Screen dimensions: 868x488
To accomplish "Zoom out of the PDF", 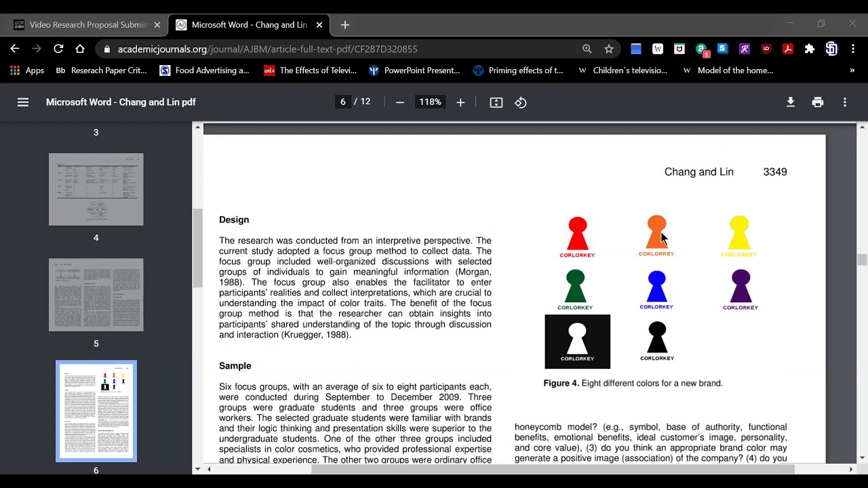I will pyautogui.click(x=400, y=102).
